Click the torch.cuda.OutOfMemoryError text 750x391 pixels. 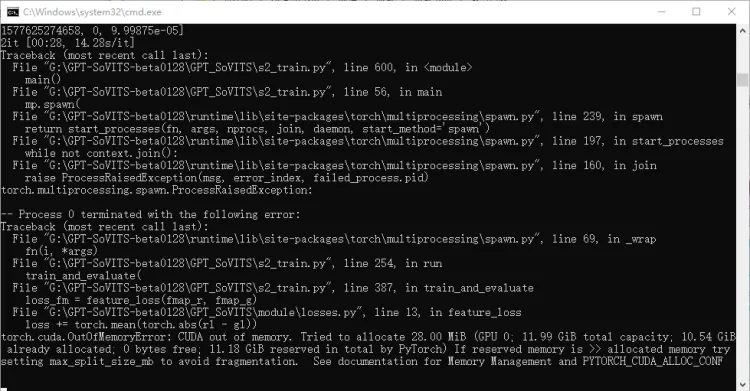point(86,337)
